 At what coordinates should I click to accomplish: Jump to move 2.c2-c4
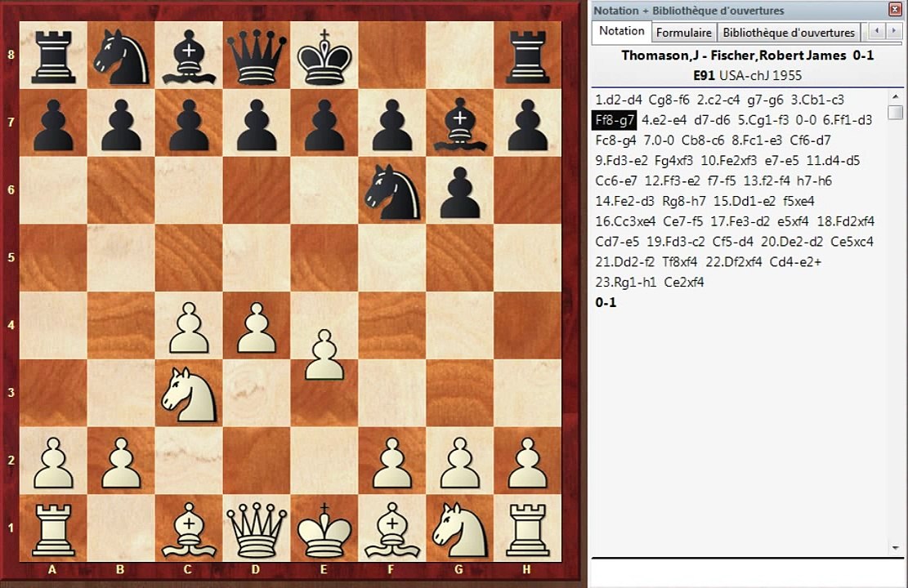(x=718, y=100)
